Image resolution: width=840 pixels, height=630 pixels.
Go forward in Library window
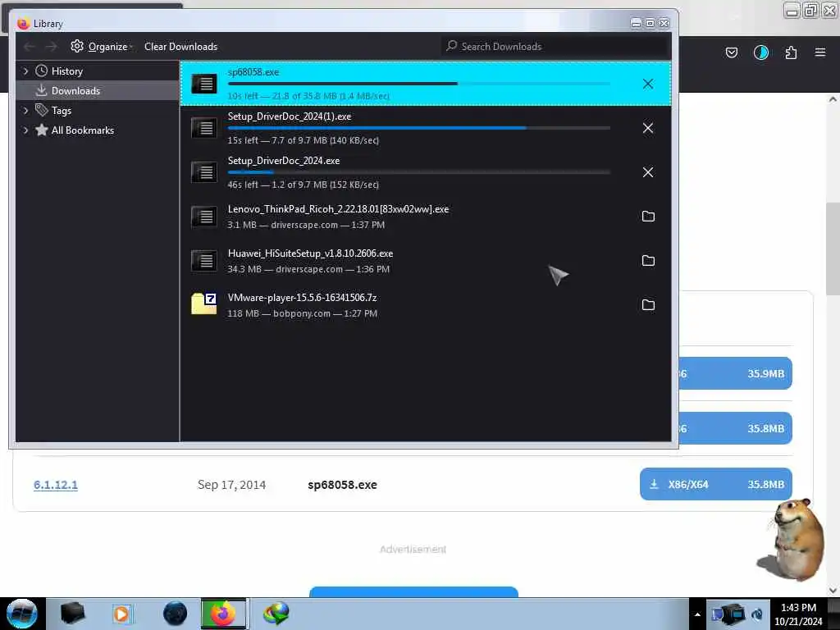(51, 47)
